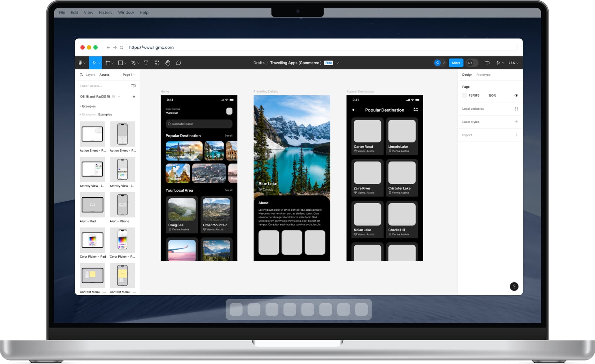This screenshot has width=595, height=364.
Task: Toggle page background visibility eye
Action: pyautogui.click(x=516, y=95)
